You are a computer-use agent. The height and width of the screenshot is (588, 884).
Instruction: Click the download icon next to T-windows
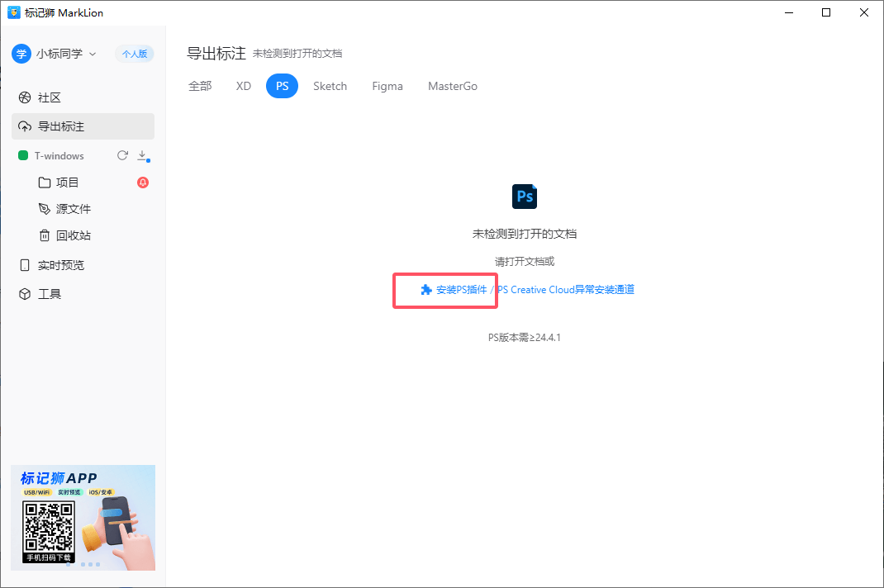coord(143,155)
